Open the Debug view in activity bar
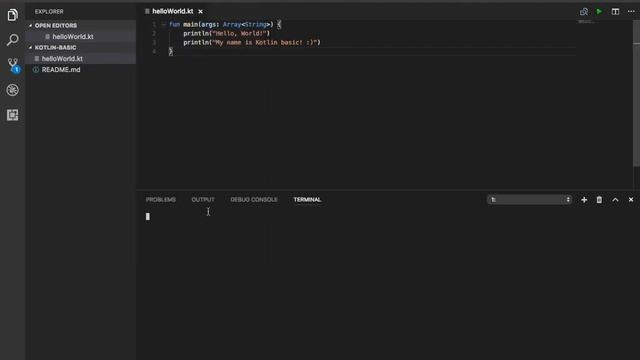Viewport: 640px width, 360px height. (x=12, y=90)
